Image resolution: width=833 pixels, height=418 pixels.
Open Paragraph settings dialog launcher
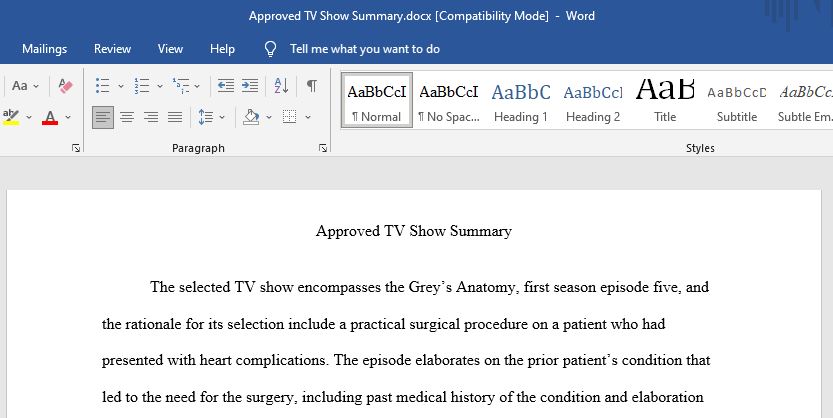pyautogui.click(x=322, y=149)
